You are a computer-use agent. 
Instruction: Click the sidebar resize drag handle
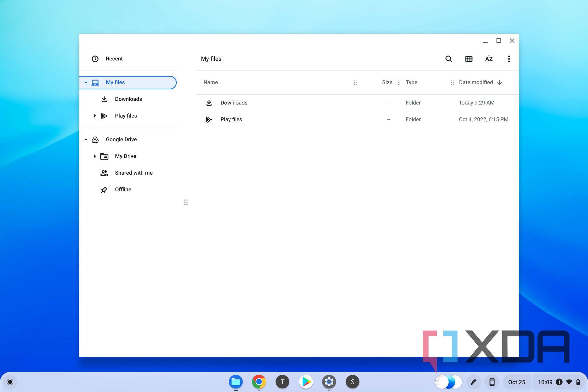coord(186,202)
